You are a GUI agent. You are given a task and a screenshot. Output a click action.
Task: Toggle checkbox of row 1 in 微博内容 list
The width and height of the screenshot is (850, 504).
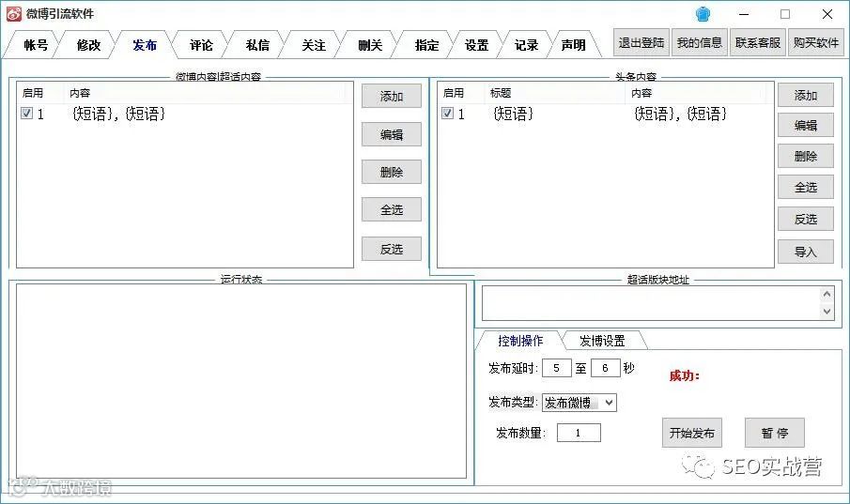tap(26, 114)
